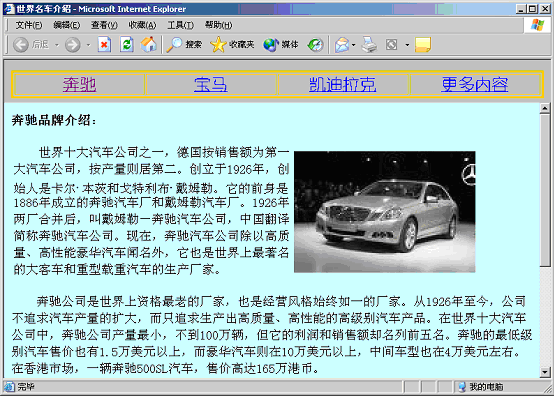Click the yellow note Discuss icon
Image resolution: width=554 pixels, height=396 pixels.
point(423,45)
